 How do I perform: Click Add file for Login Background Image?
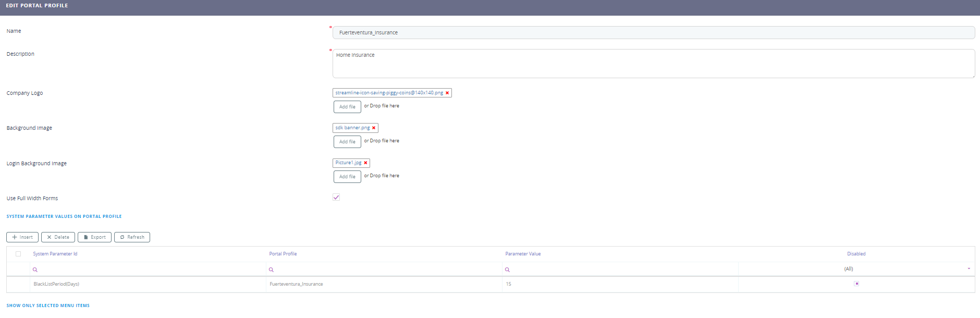(x=347, y=177)
